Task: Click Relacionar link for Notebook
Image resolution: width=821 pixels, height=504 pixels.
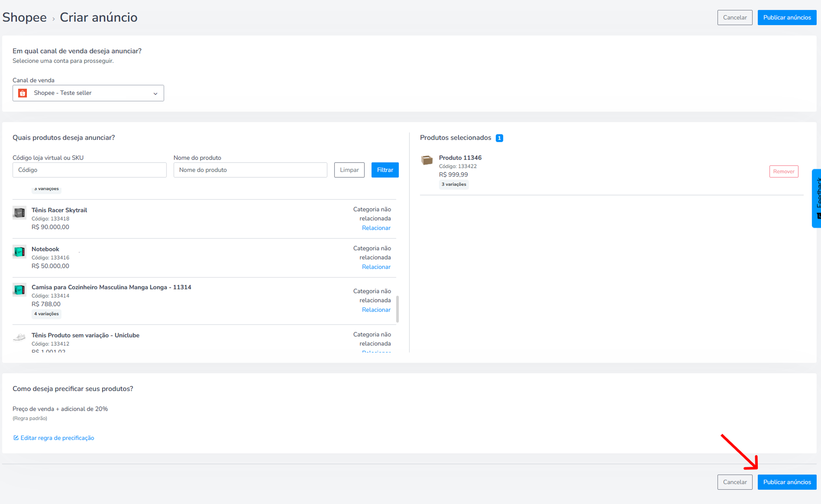Action: pos(376,267)
